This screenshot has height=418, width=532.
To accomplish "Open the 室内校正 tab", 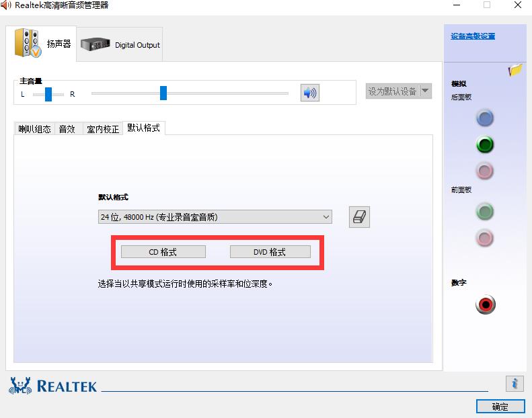I will pos(103,129).
